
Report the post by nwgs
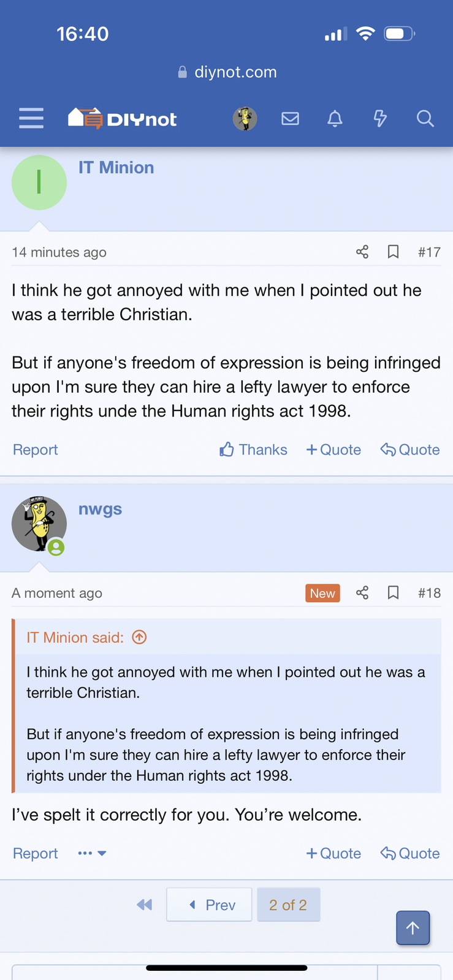[35, 853]
